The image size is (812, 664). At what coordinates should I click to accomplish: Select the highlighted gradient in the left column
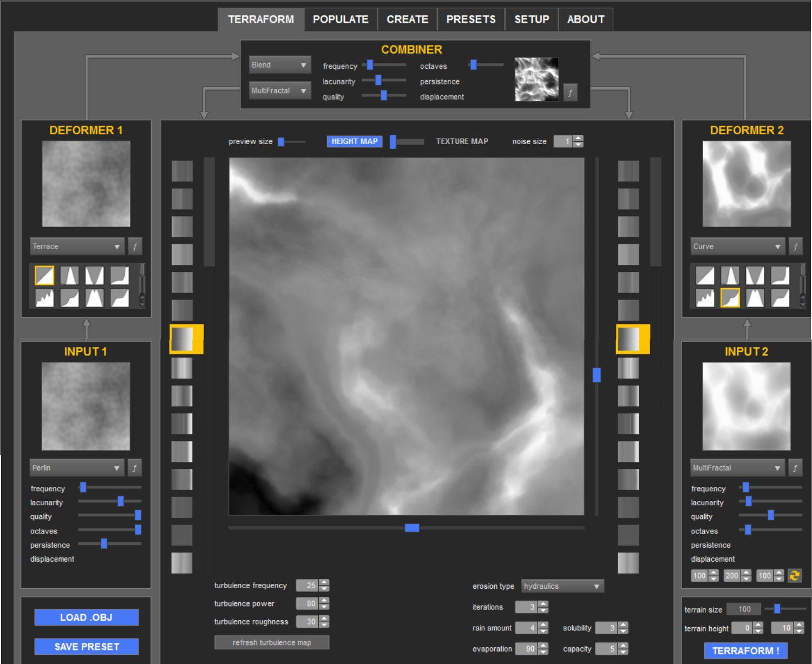coord(186,340)
